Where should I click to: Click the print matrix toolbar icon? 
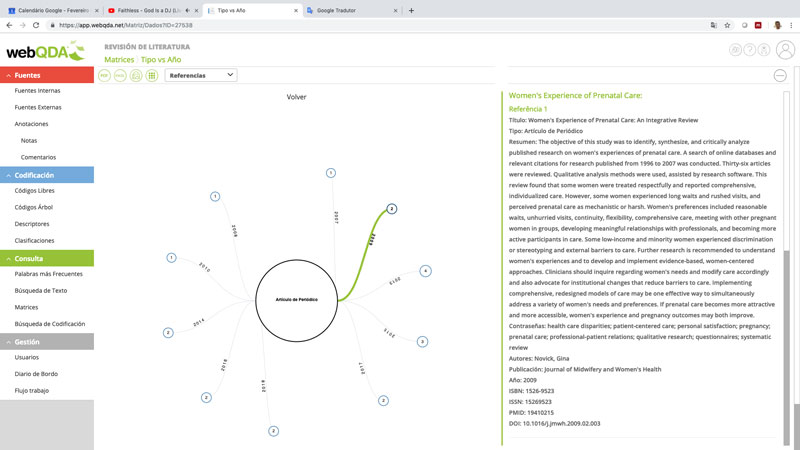pyautogui.click(x=136, y=76)
